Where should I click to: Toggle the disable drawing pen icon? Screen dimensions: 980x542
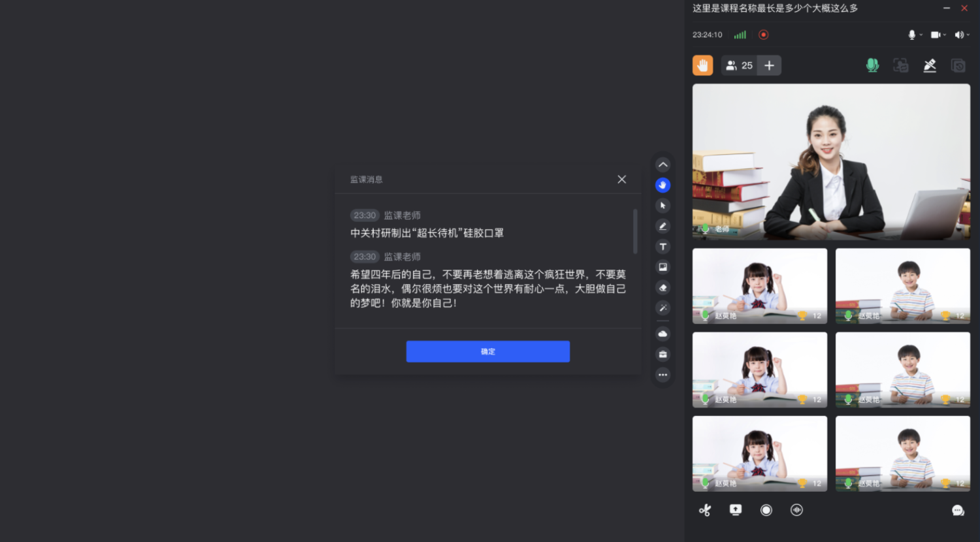tap(930, 65)
